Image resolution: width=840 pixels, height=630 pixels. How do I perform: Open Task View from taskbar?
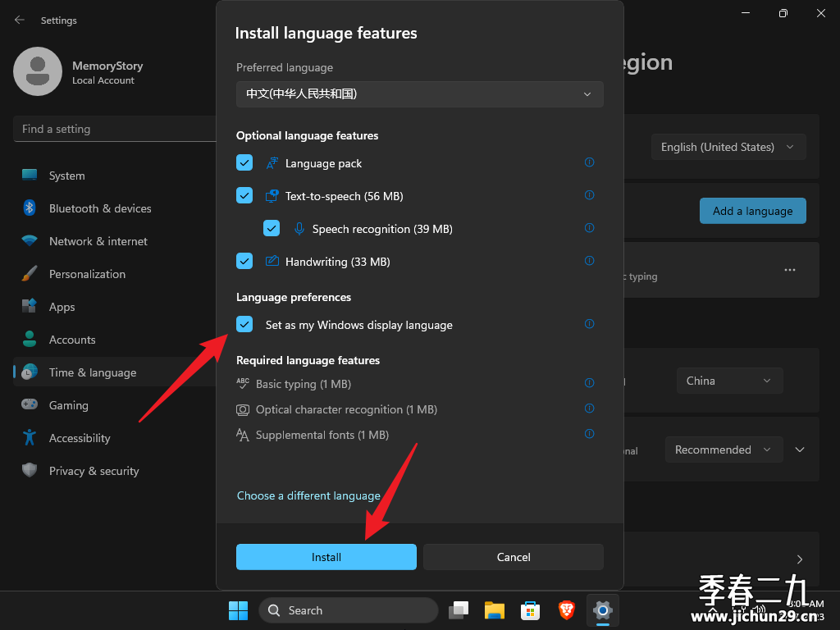point(459,610)
